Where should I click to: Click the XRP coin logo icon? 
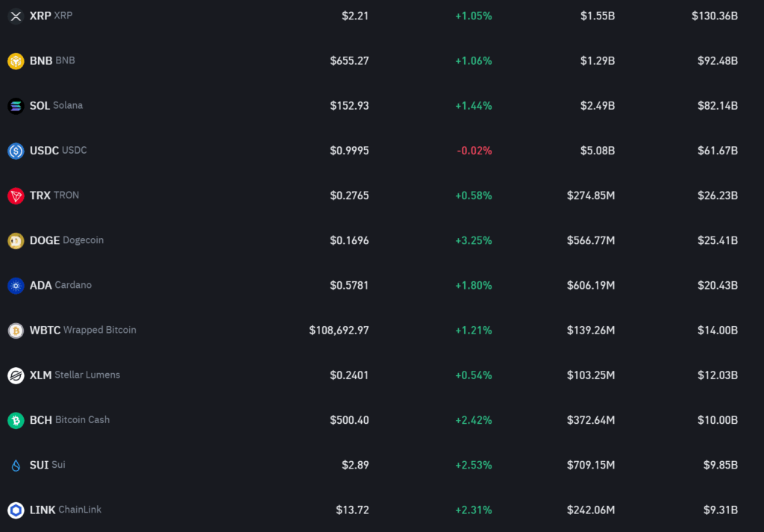[x=16, y=16]
